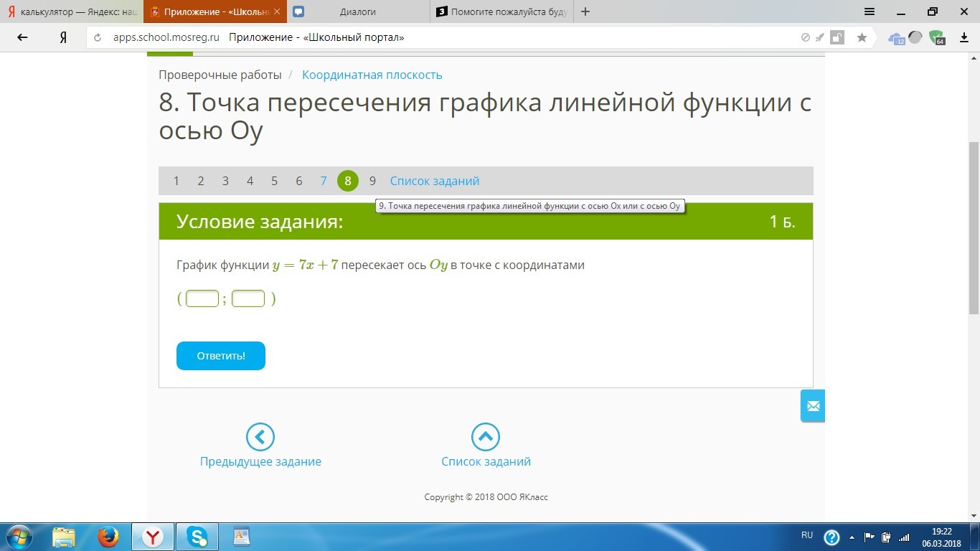This screenshot has height=551, width=980.
Task: Bookmark this page with the star icon
Action: coord(862,37)
